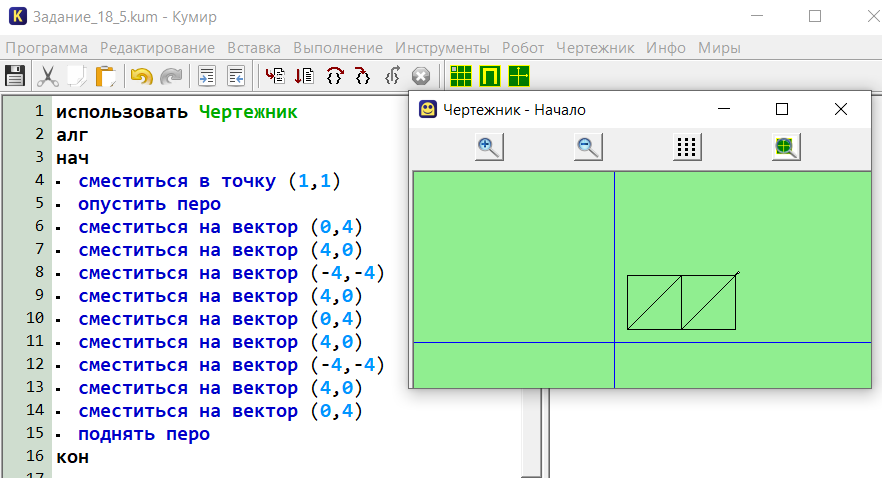The image size is (882, 478).
Task: Open the Инфо menu
Action: pyautogui.click(x=666, y=48)
